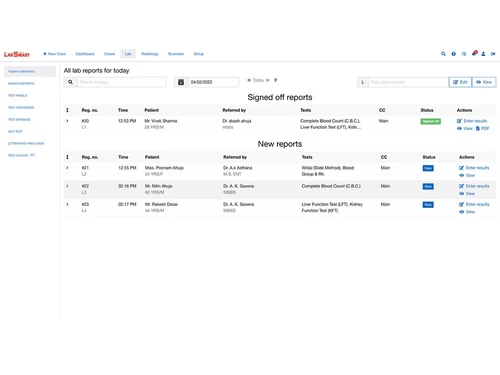Click the logout icon in the top bar

click(x=493, y=54)
